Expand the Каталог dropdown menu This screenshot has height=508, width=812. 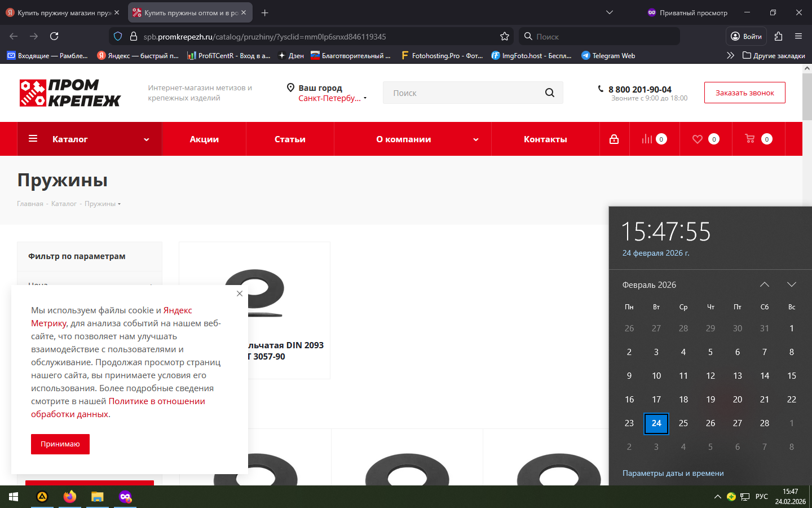tap(90, 139)
